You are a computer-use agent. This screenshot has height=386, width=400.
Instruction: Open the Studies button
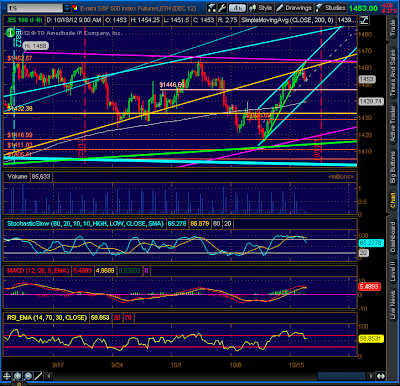click(x=331, y=8)
